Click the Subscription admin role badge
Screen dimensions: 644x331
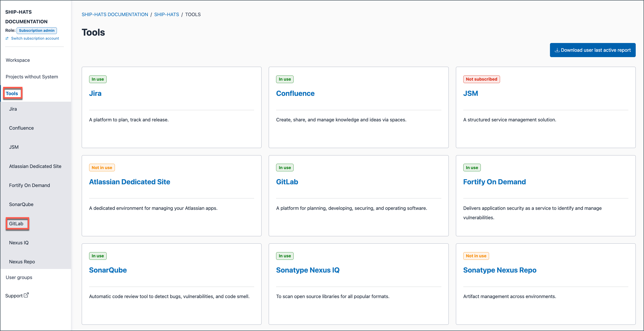pos(37,30)
